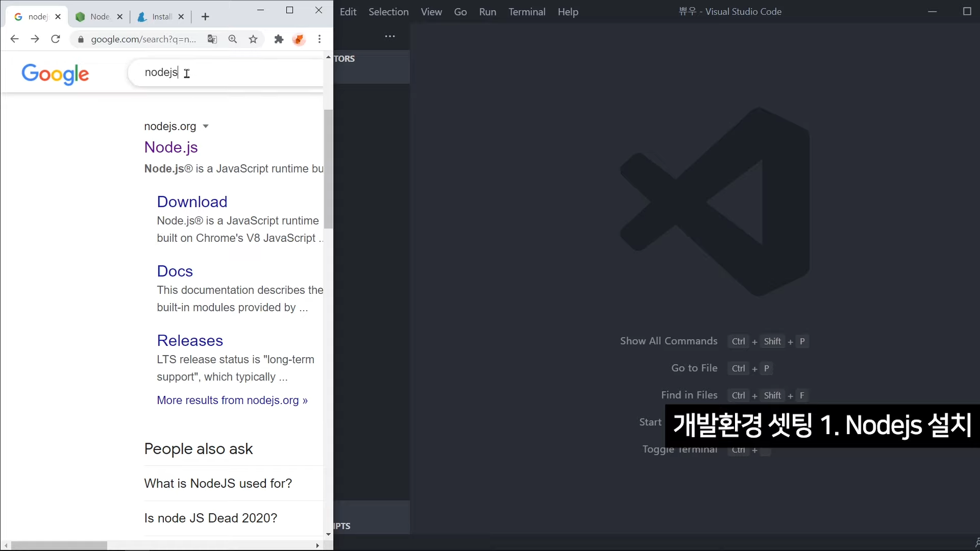Expand "What is NodeJS used for?" question
The image size is (980, 551).
coord(218,484)
